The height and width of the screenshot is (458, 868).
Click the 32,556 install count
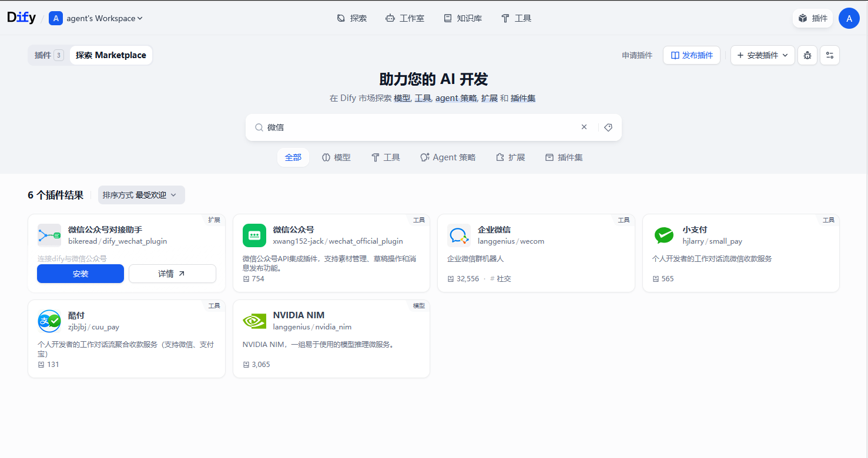pyautogui.click(x=463, y=279)
